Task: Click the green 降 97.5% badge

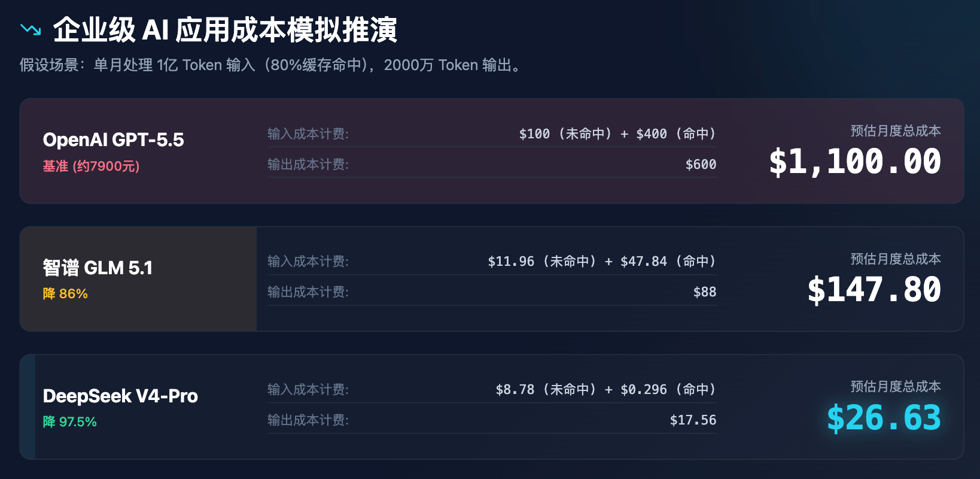Action: point(69,422)
